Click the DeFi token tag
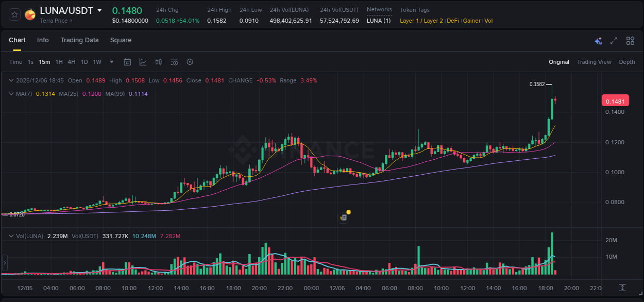The image size is (644, 302). point(452,21)
